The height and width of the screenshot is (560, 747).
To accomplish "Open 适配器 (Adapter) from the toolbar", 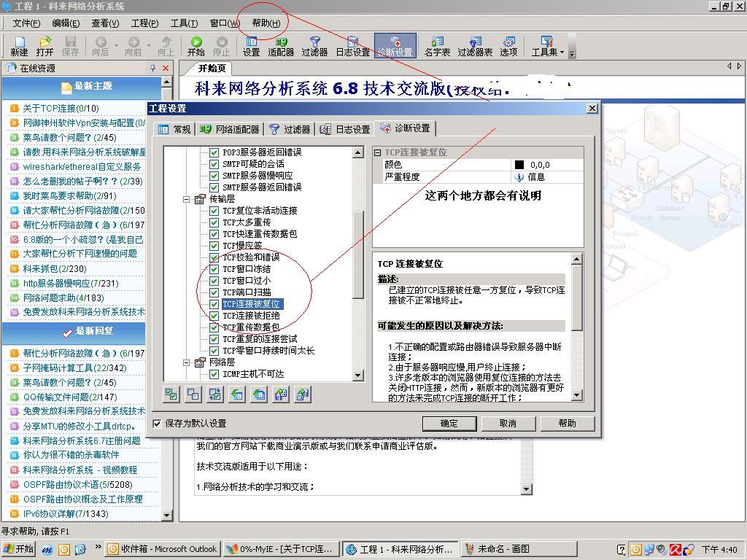I will tap(281, 46).
